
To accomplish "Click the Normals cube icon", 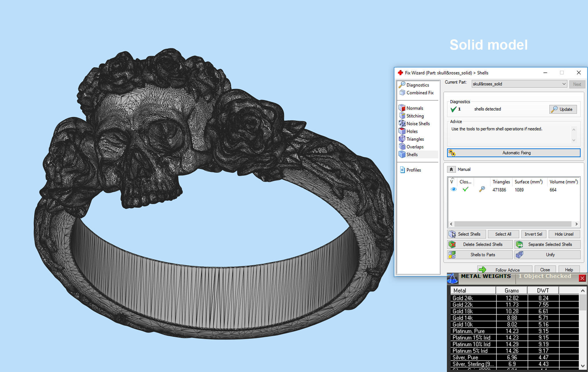I will (x=402, y=108).
